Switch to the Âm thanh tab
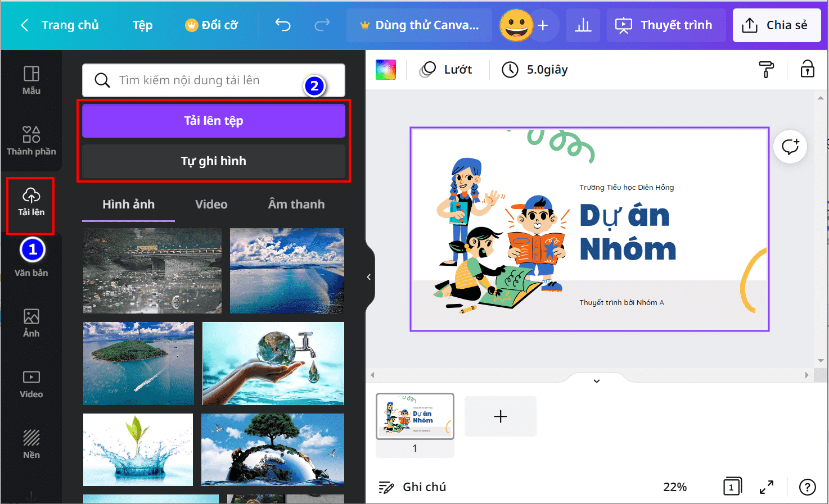Viewport: 829px width, 504px height. 296,205
